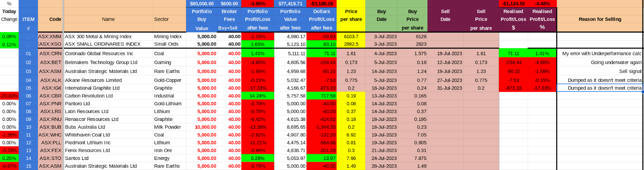Click the -3.23% today change cell
644x170 pixels.
(9, 150)
